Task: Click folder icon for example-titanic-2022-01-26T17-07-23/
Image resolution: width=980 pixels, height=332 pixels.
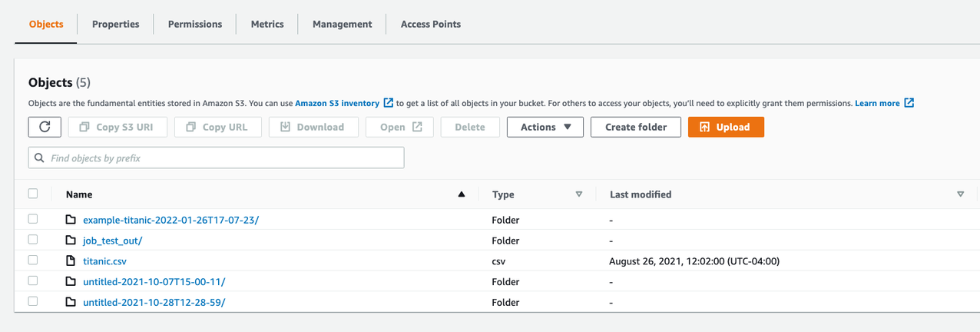Action: click(x=71, y=220)
